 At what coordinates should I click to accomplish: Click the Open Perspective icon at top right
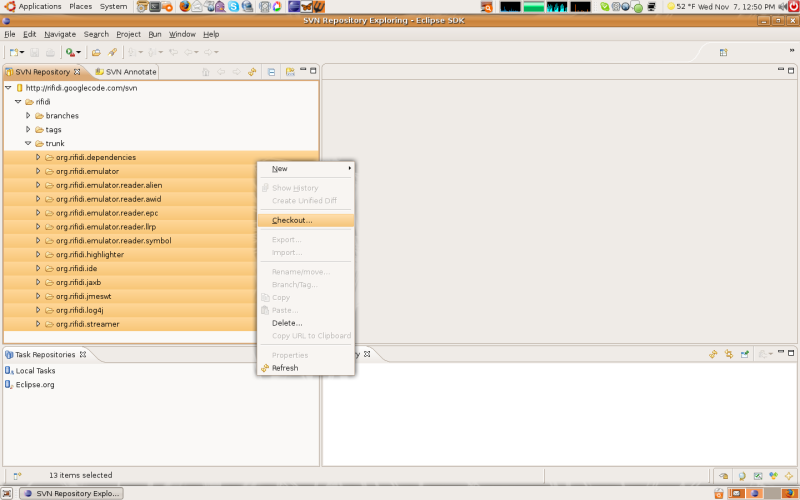(x=723, y=52)
